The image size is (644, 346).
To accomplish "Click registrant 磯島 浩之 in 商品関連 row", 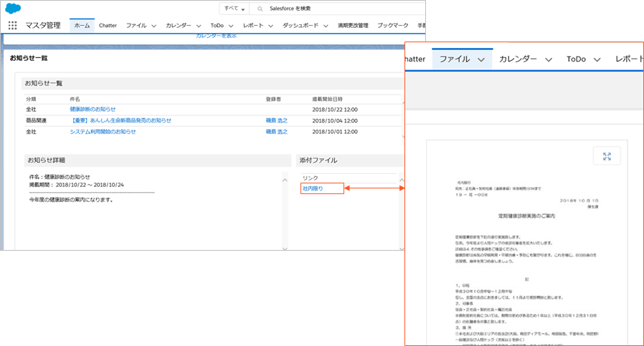I will pos(276,120).
